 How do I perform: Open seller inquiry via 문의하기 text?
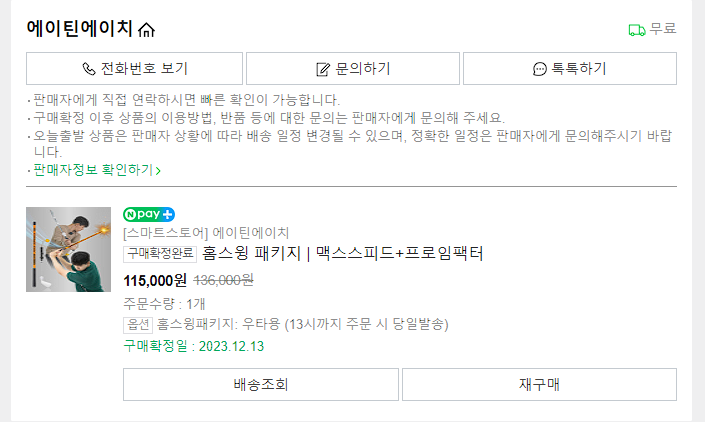362,69
